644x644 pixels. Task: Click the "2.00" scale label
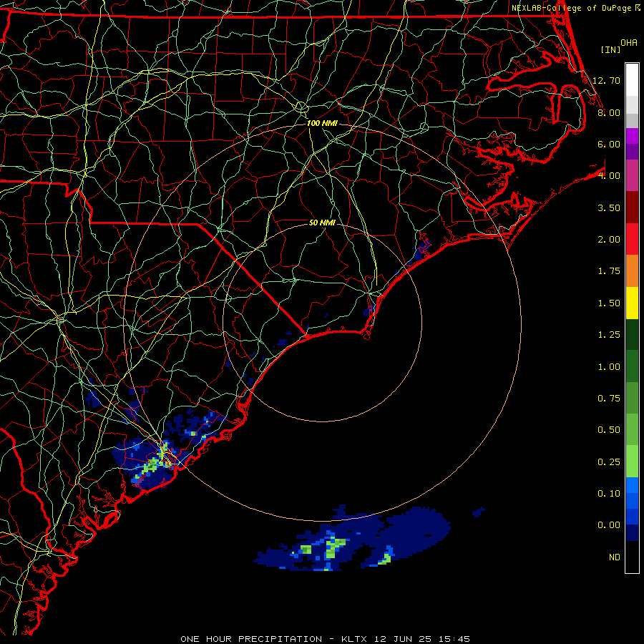pyautogui.click(x=608, y=240)
